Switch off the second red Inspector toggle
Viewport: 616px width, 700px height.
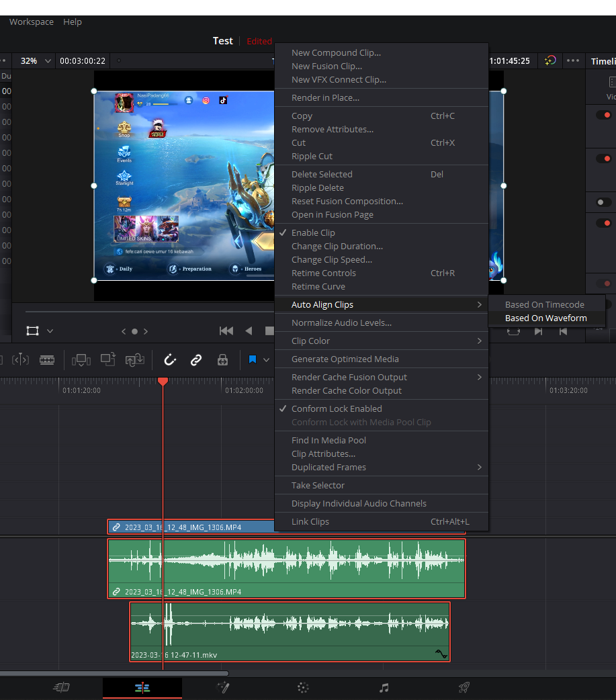pyautogui.click(x=603, y=159)
